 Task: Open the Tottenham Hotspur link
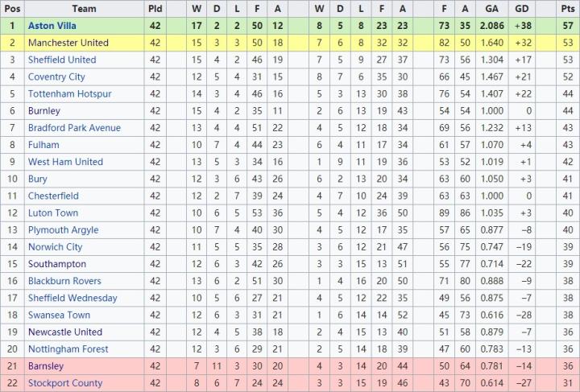[69, 94]
